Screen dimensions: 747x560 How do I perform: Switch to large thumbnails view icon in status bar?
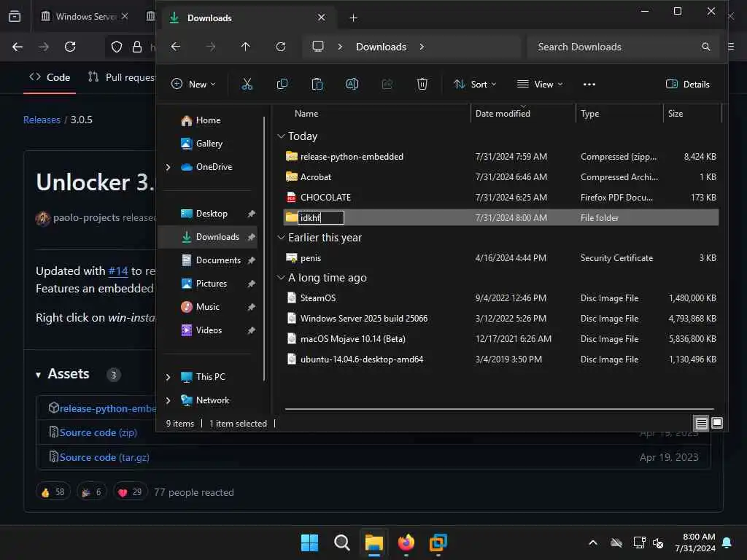tap(717, 423)
